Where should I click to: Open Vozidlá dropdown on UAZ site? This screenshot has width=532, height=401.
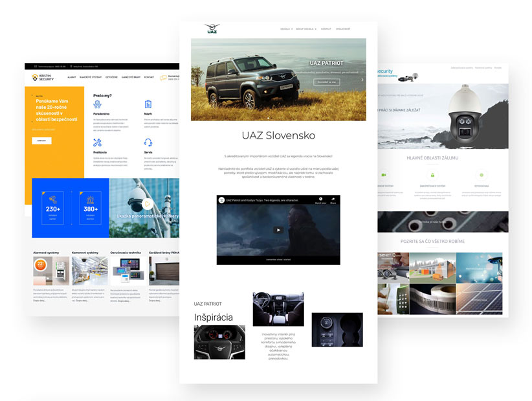[x=286, y=29]
